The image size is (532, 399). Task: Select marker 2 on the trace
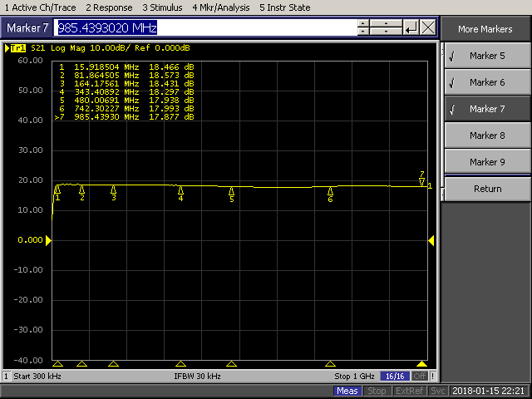[81, 192]
